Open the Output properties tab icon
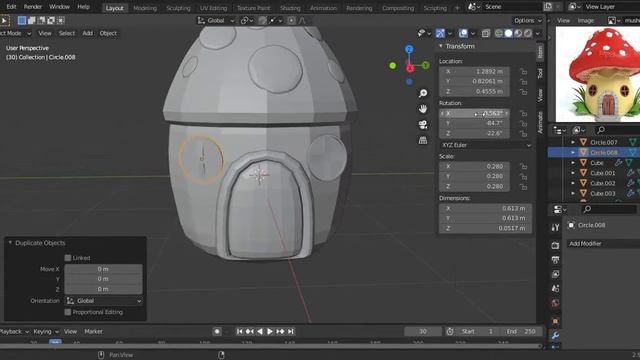 pyautogui.click(x=555, y=260)
